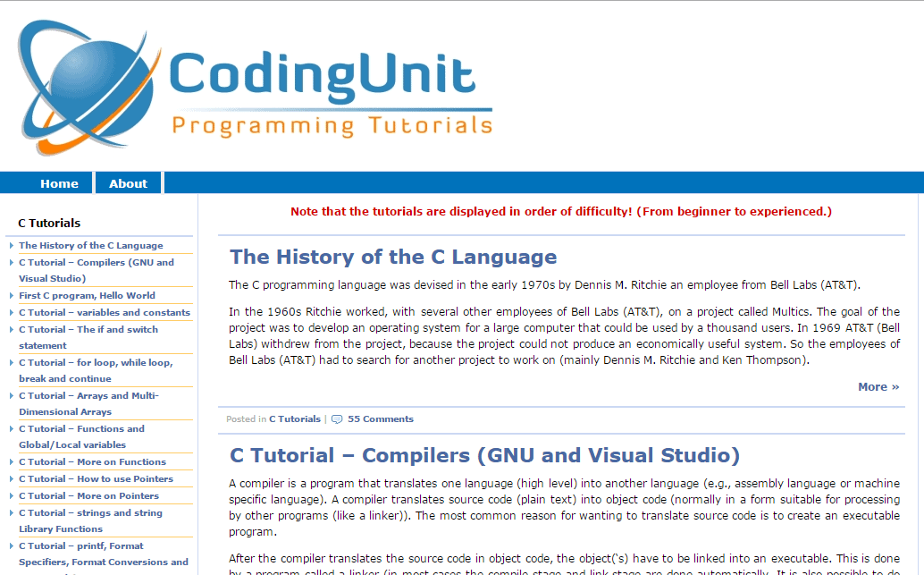Click the arrow bullet beside First C program, Hello World

[12, 295]
